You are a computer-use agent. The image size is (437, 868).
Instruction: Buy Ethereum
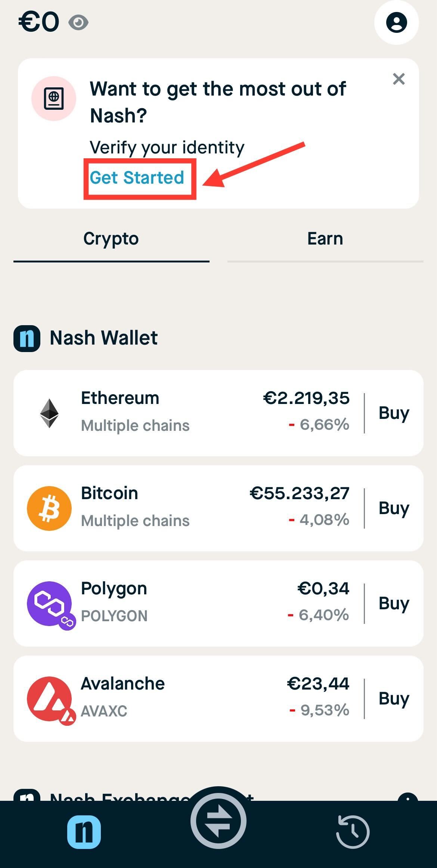pos(394,413)
